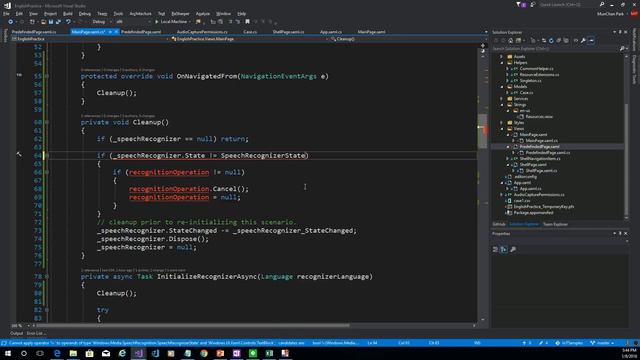640x360 pixels.
Task: Select Case.cs under Models folder
Action: coord(526,93)
